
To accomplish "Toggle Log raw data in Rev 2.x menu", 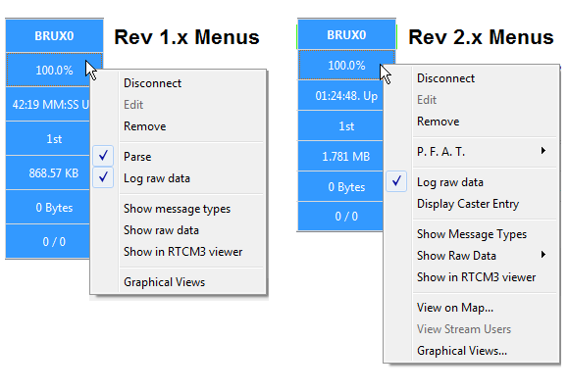I will point(396,181).
